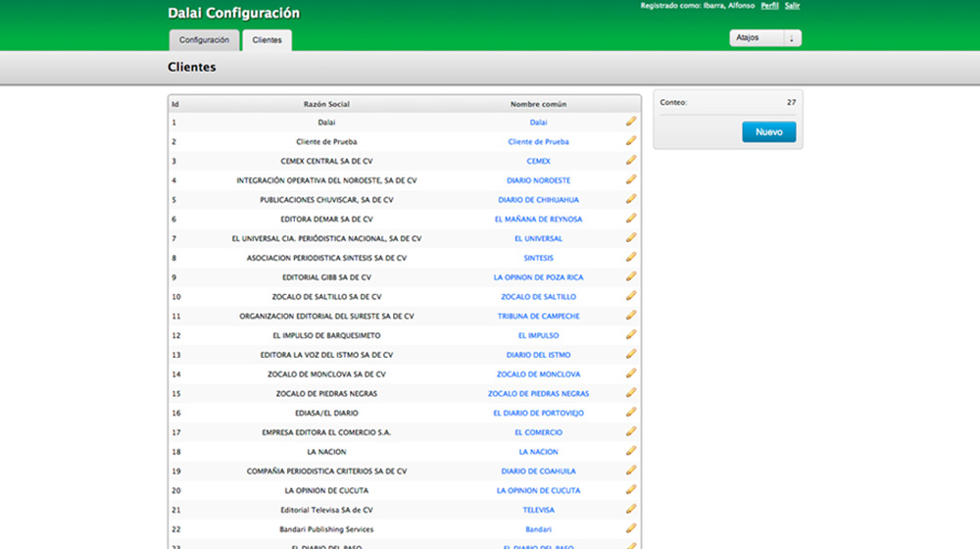The height and width of the screenshot is (549, 980).
Task: Switch to the Configuración tab
Action: 204,40
